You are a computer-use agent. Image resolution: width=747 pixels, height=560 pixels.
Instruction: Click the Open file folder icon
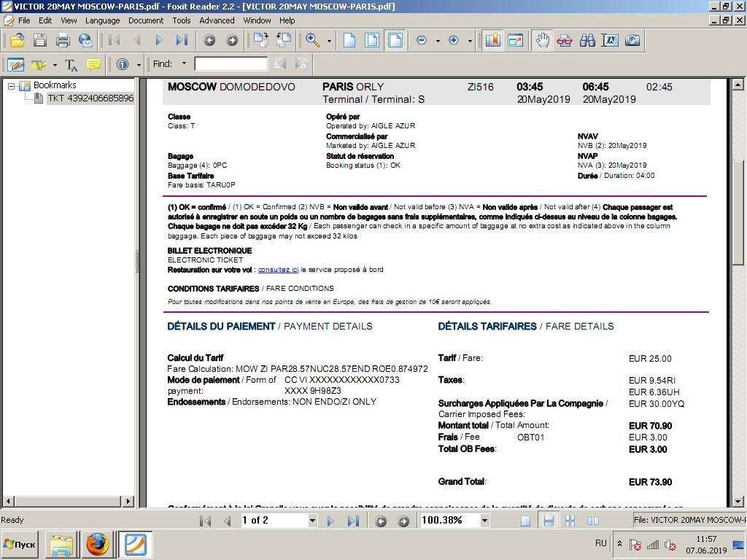click(x=16, y=40)
